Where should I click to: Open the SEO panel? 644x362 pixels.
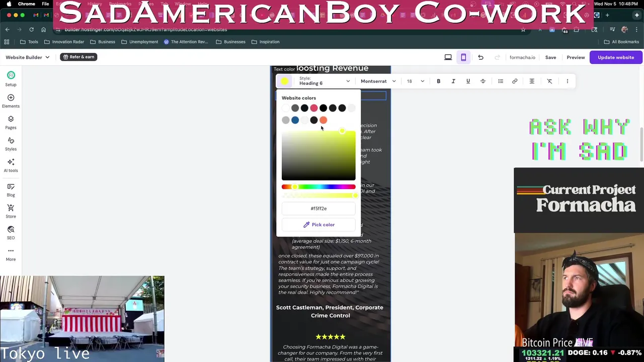coord(11,232)
